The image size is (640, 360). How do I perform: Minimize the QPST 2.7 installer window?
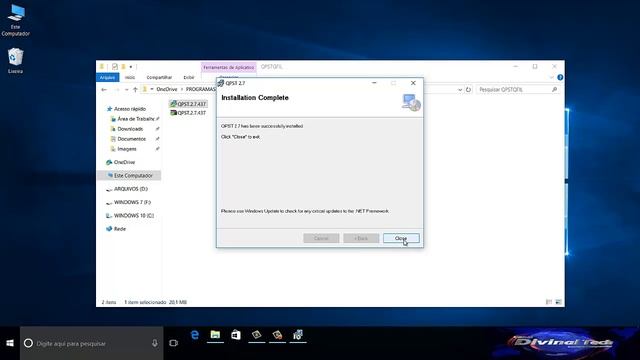(374, 83)
